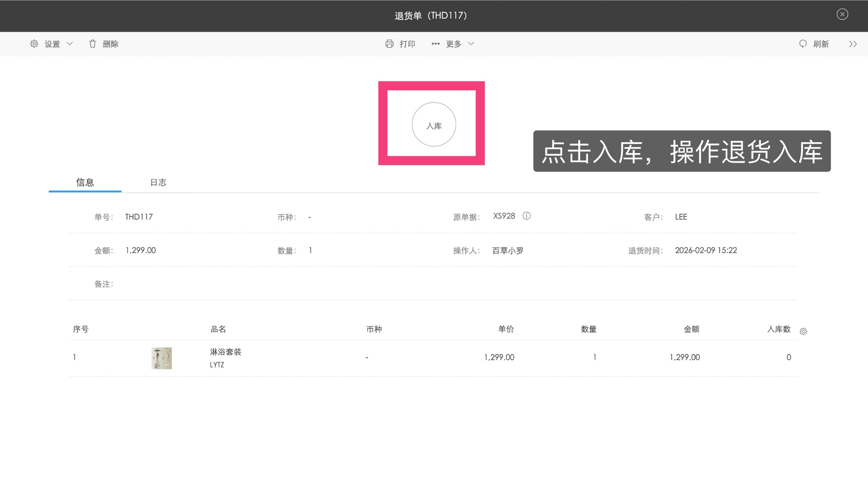Open original document link XS928
The image size is (868, 504).
pyautogui.click(x=504, y=216)
